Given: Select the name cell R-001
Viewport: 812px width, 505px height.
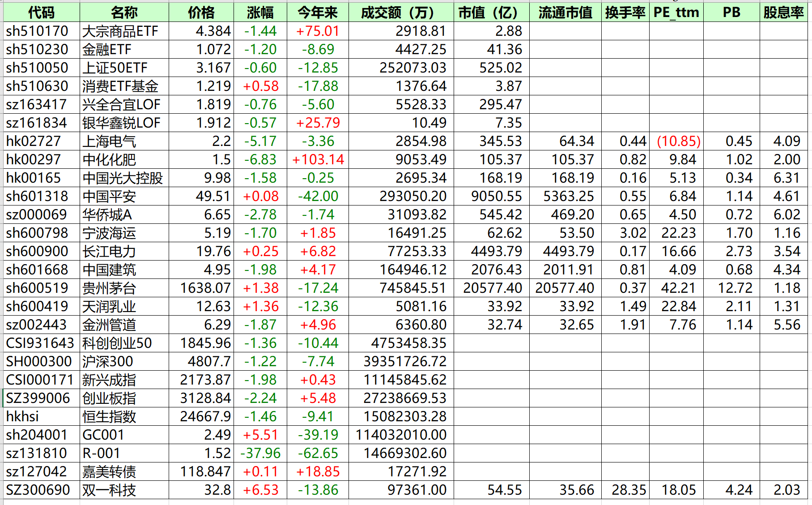Looking at the screenshot, I should [124, 453].
